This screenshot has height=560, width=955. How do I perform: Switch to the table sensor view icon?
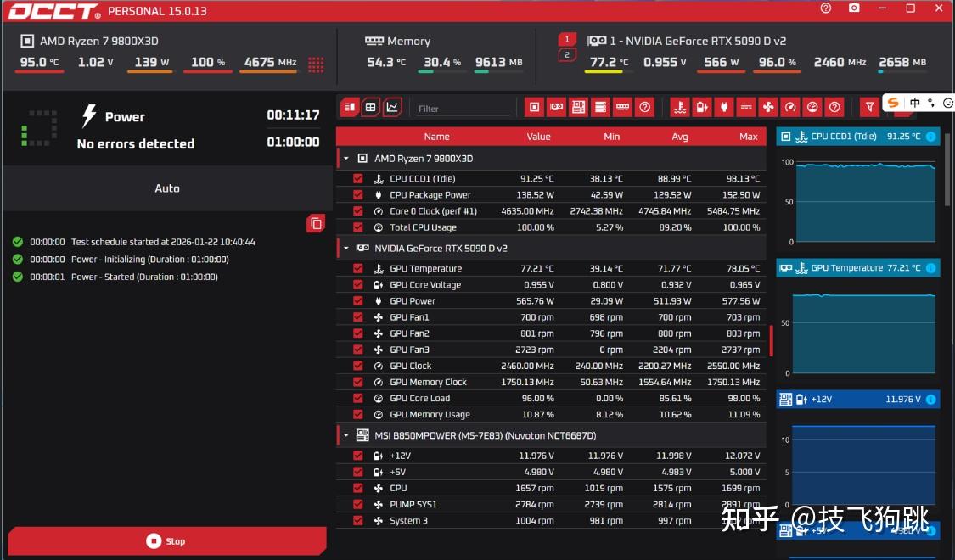370,107
